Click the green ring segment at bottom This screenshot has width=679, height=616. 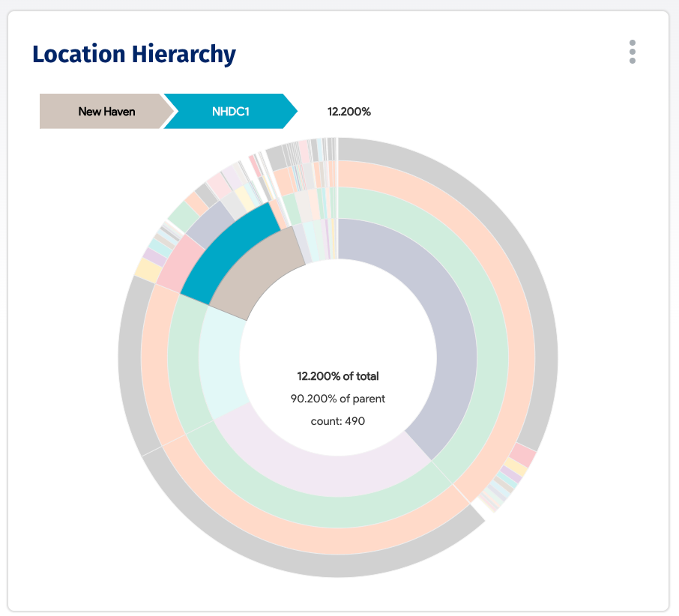point(321,511)
